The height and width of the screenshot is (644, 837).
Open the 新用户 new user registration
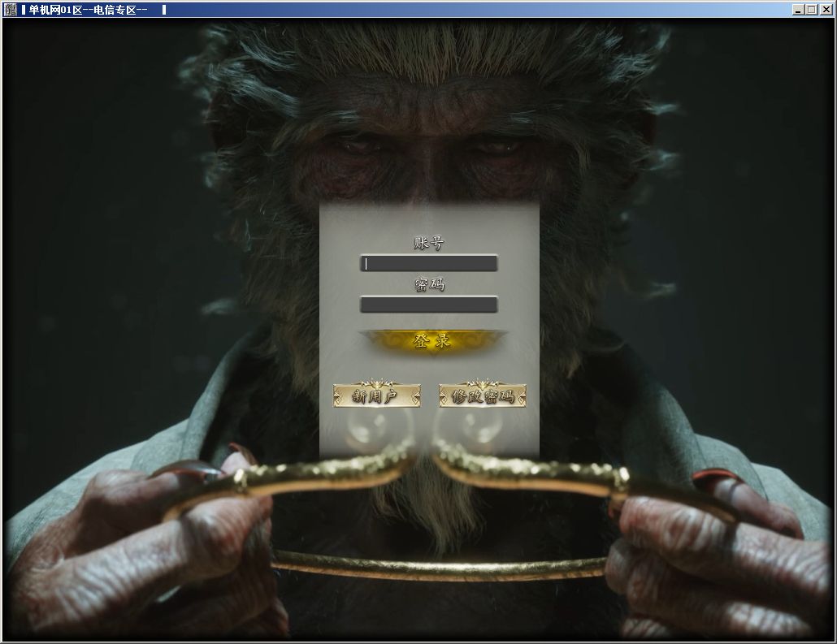pos(376,396)
